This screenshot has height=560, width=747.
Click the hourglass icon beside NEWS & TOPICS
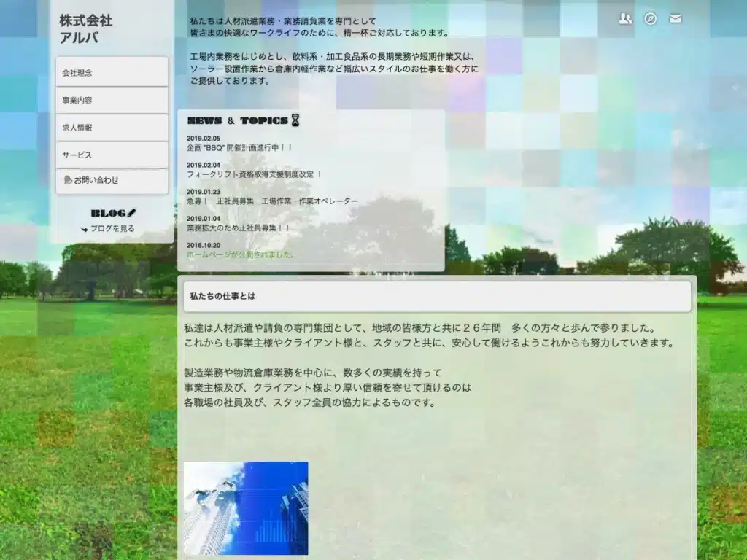[295, 120]
